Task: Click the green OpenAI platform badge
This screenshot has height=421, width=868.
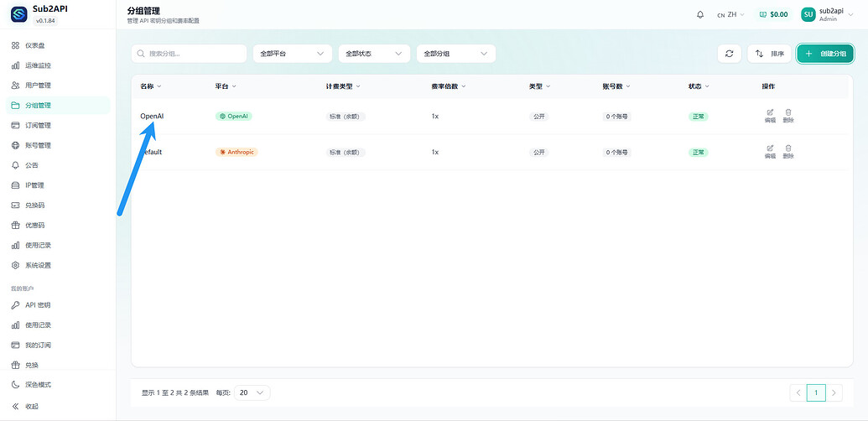Action: (234, 117)
